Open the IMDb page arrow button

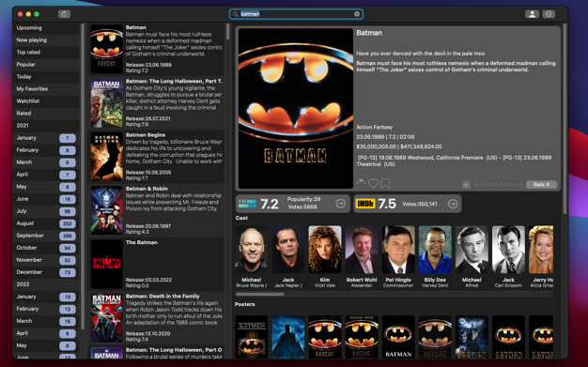(453, 204)
